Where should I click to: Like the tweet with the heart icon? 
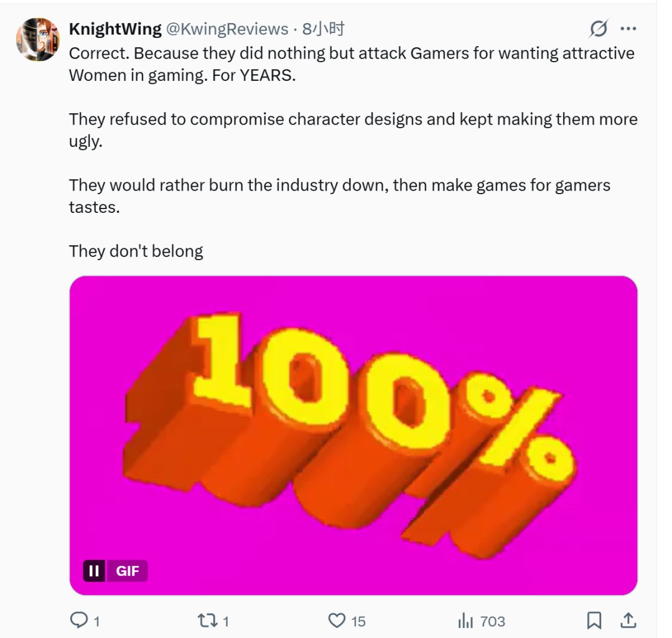337,620
